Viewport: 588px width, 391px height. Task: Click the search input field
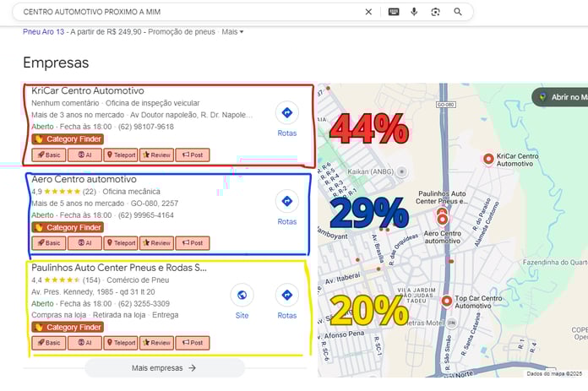click(x=189, y=12)
